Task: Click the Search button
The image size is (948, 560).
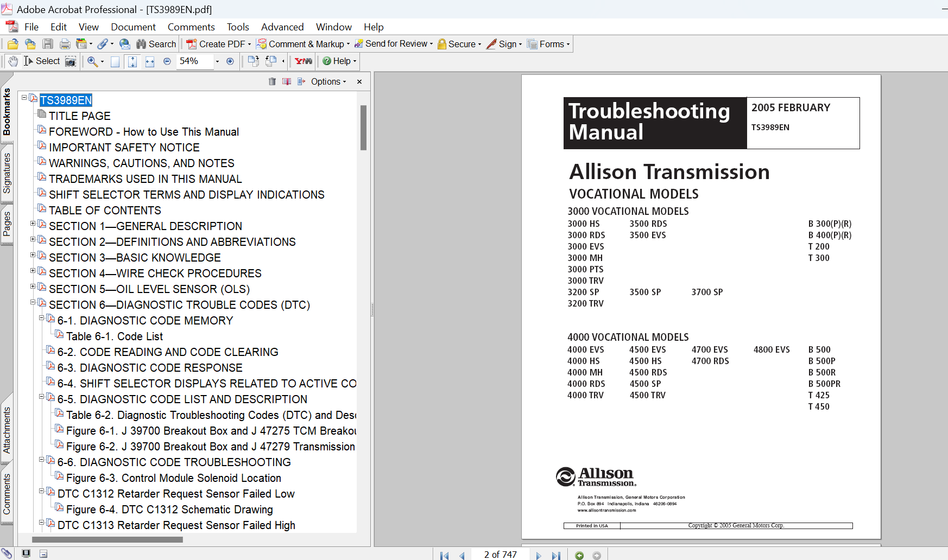Action: (156, 44)
